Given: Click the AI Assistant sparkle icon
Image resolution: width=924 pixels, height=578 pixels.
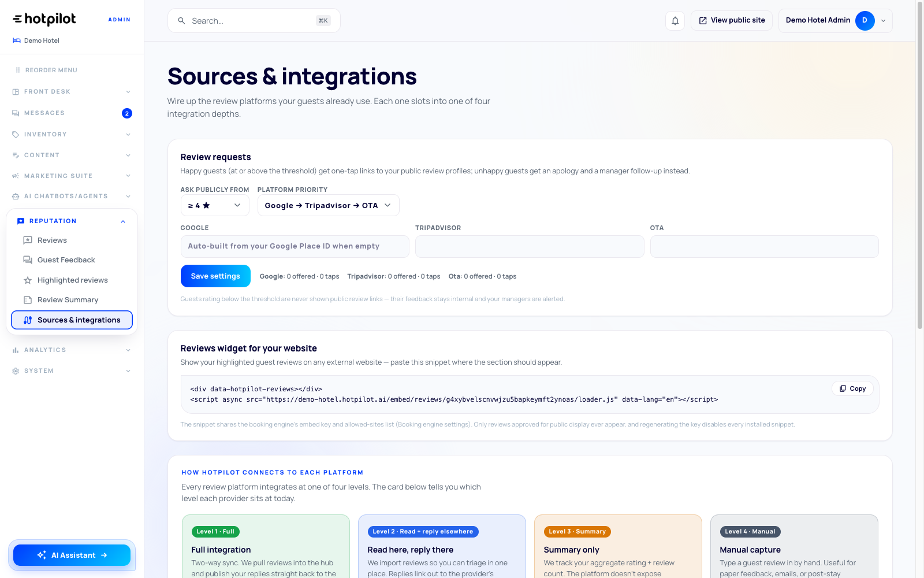Looking at the screenshot, I should pos(42,555).
